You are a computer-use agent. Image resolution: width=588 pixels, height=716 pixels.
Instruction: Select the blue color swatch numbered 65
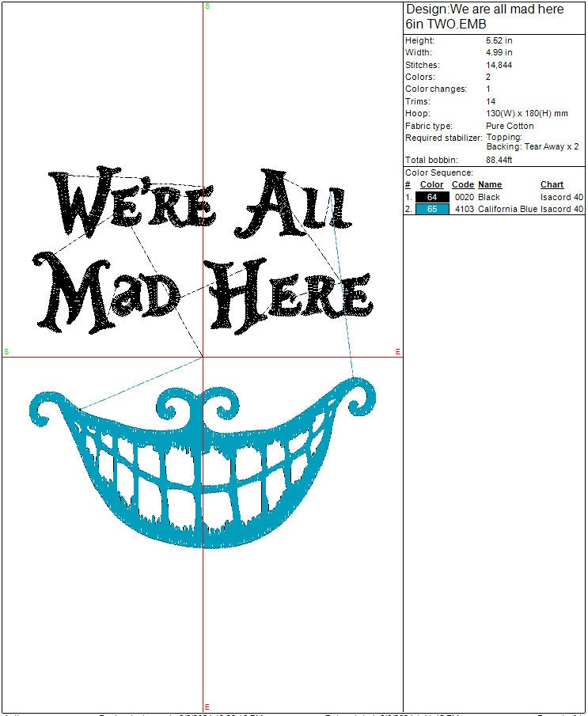pos(431,209)
